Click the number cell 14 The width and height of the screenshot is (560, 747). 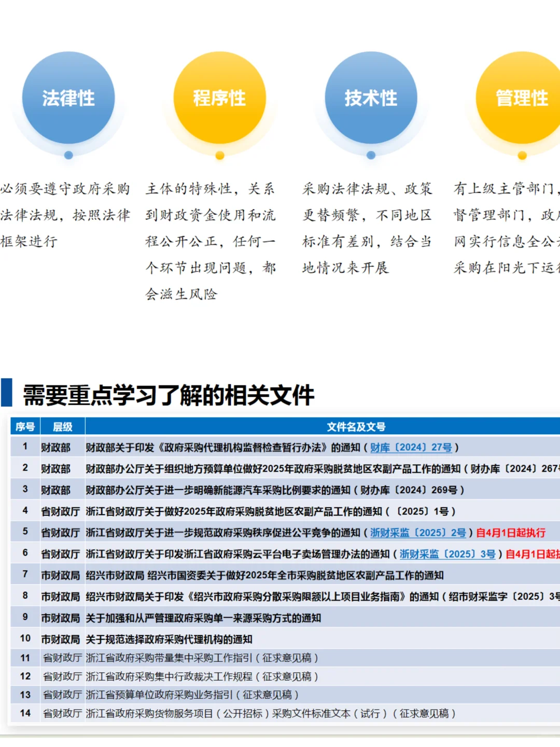pos(25,713)
